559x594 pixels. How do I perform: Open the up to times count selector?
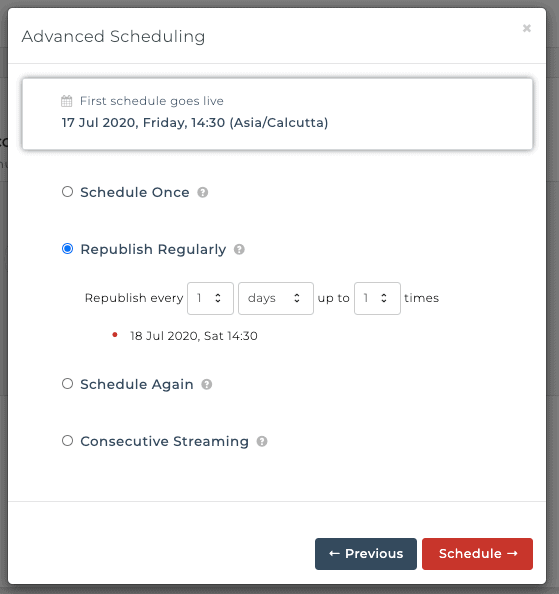(x=377, y=298)
